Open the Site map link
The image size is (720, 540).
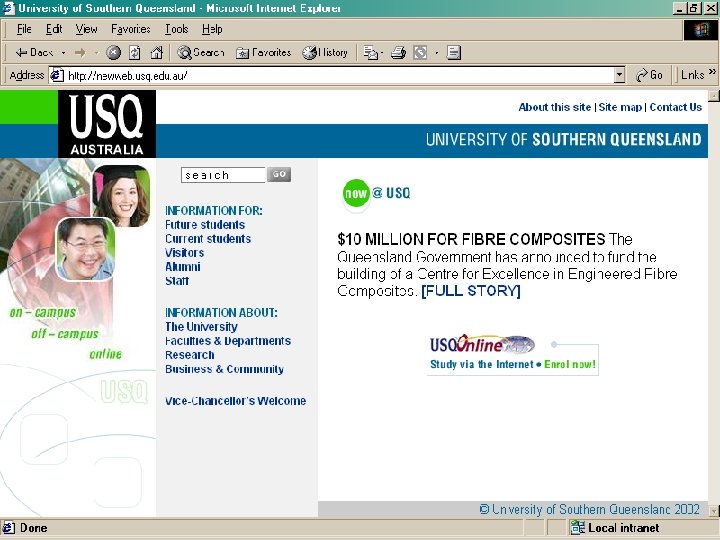tap(620, 107)
